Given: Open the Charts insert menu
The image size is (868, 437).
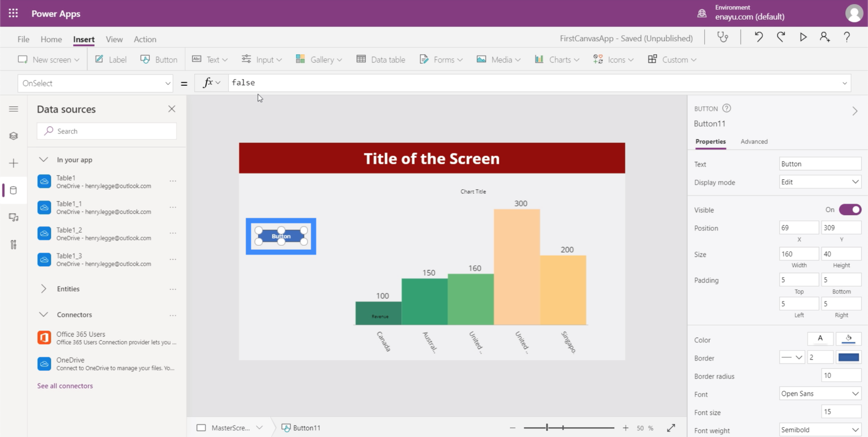Looking at the screenshot, I should pos(557,59).
